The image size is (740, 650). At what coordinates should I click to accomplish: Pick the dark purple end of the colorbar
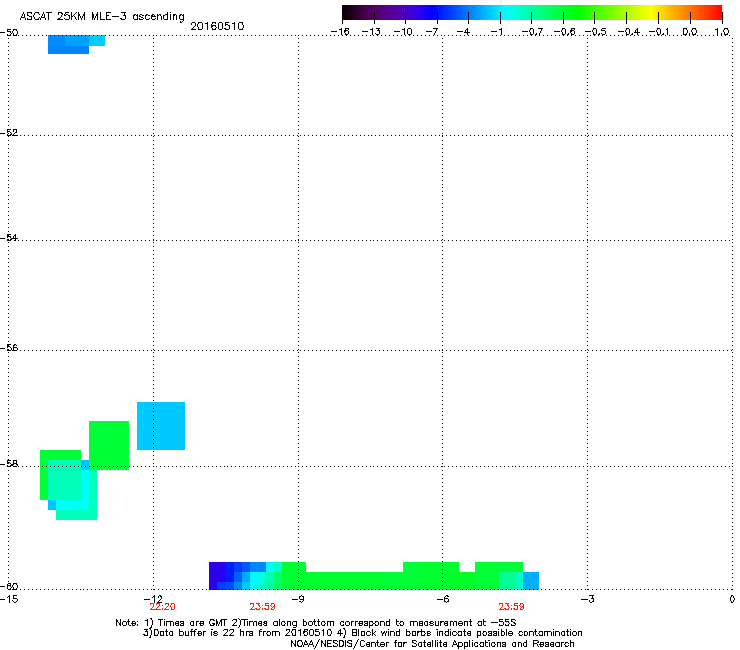click(x=350, y=12)
